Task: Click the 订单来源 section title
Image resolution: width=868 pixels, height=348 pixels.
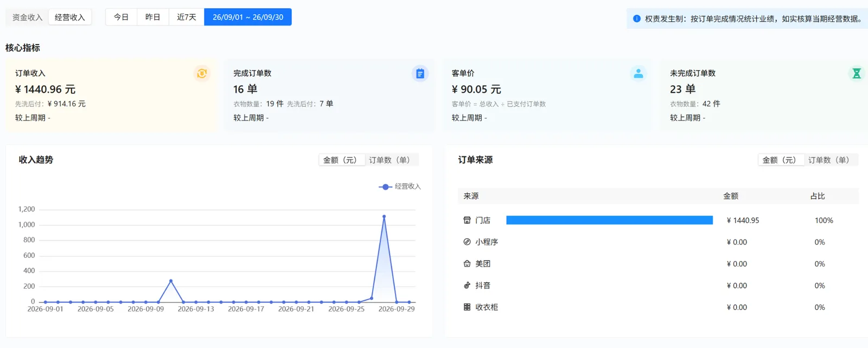Action: pyautogui.click(x=475, y=160)
